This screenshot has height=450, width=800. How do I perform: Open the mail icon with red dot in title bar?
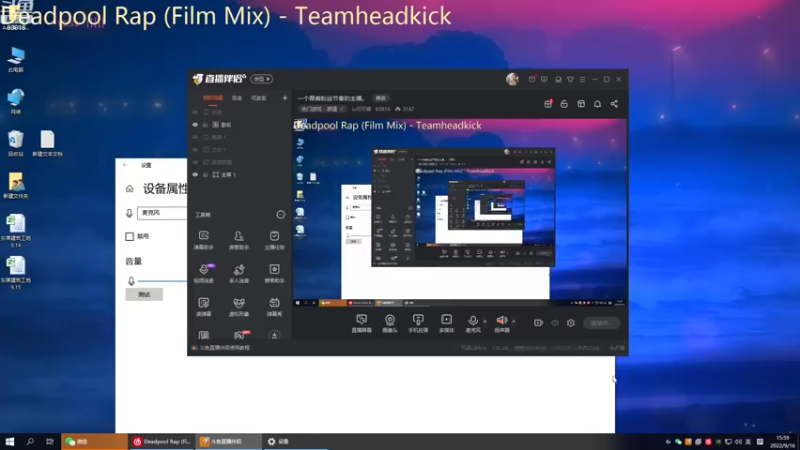(x=532, y=79)
